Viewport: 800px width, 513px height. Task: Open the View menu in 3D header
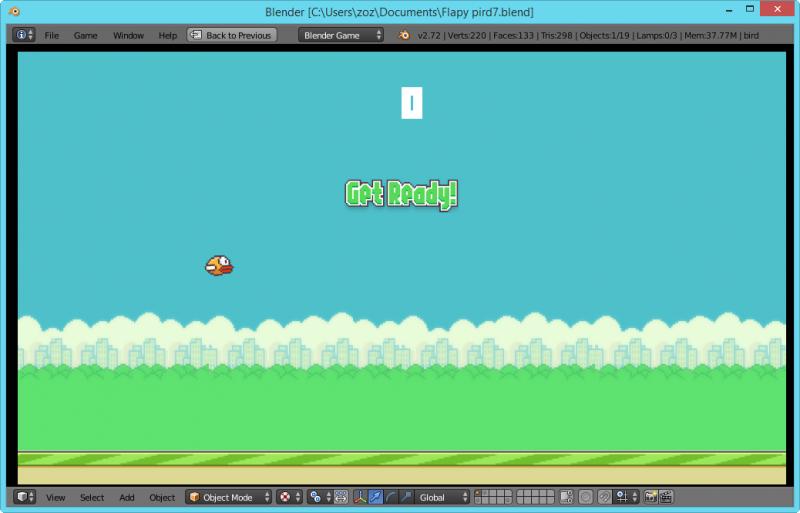(56, 497)
